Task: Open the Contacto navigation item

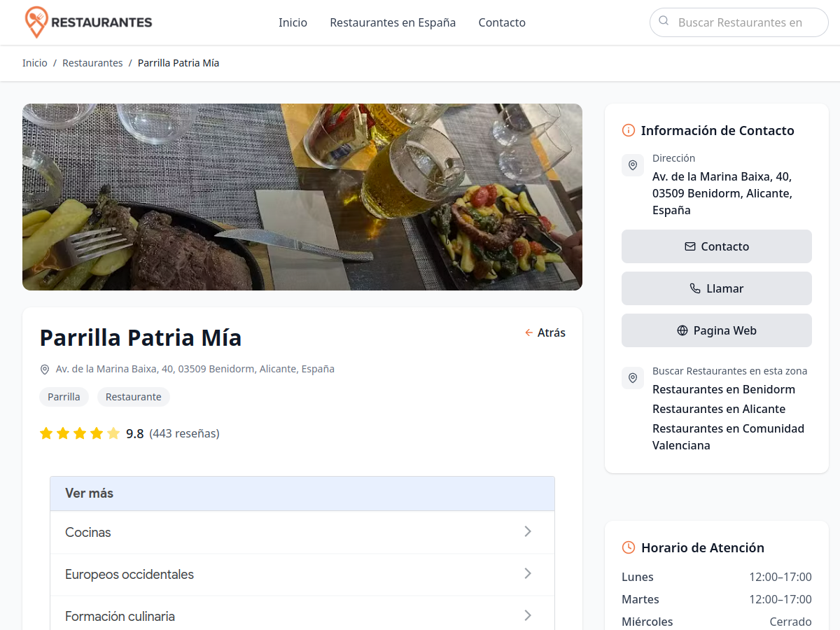Action: [502, 22]
